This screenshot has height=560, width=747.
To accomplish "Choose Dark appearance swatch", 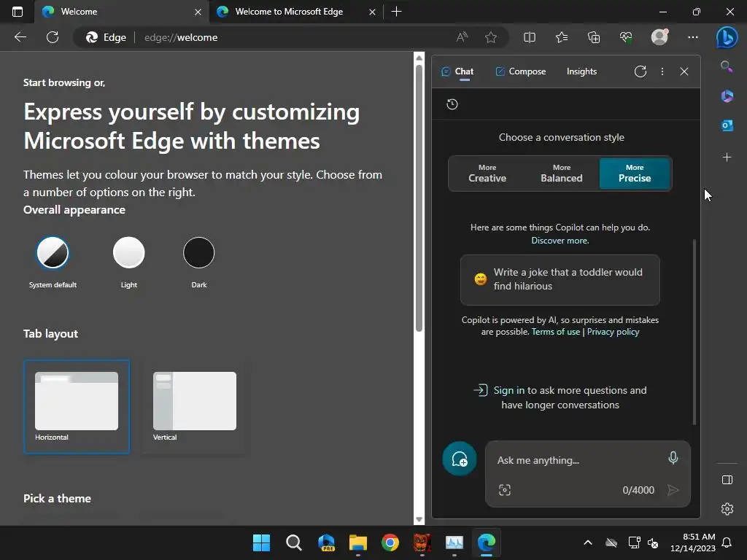I will pyautogui.click(x=198, y=252).
